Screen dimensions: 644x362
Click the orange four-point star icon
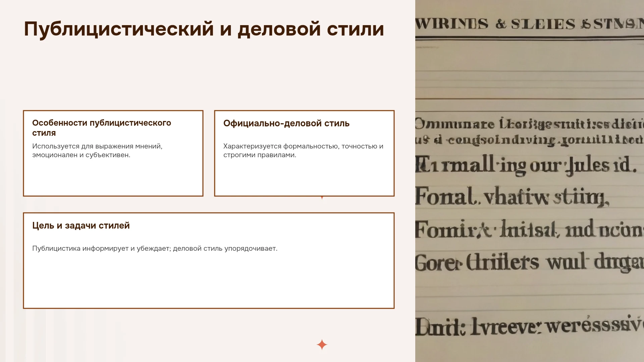tap(322, 345)
